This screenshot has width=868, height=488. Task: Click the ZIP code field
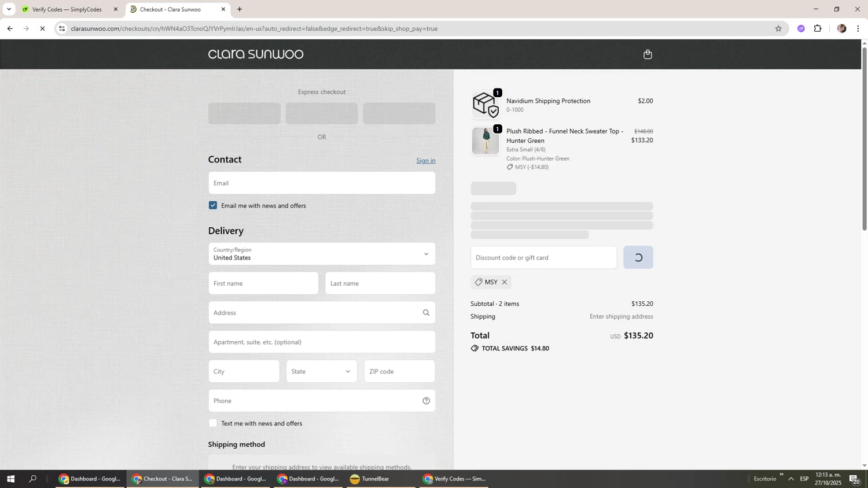tap(399, 371)
